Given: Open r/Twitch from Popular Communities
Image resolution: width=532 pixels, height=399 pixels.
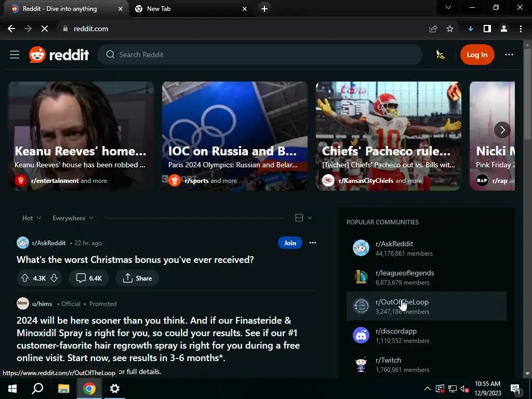Looking at the screenshot, I should click(x=427, y=365).
